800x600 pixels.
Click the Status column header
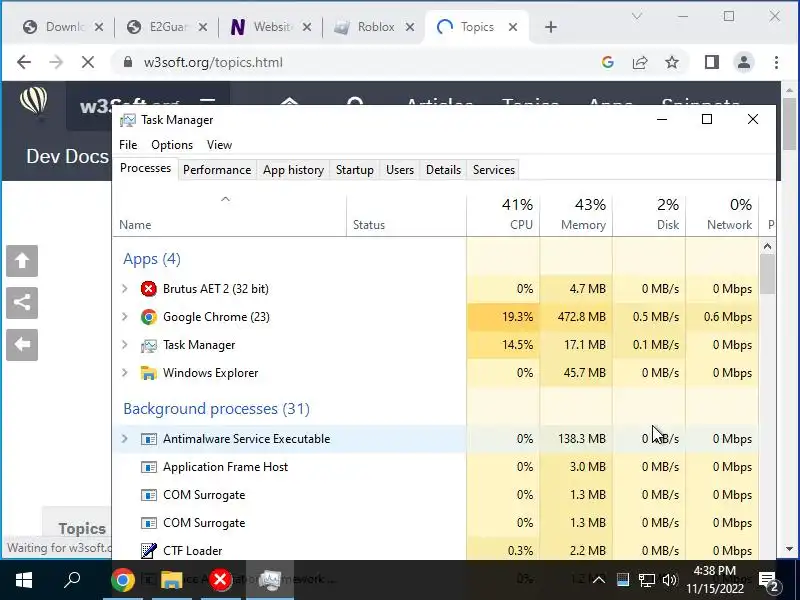tap(407, 214)
